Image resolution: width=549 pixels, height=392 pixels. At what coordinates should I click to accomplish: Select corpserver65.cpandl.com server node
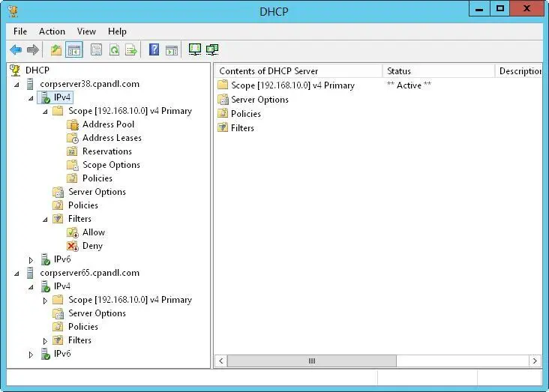point(90,273)
